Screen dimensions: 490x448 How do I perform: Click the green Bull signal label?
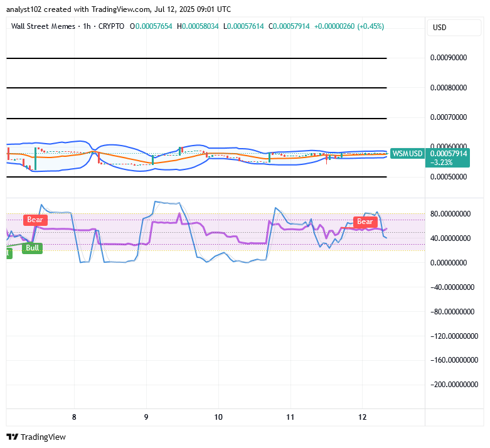33,248
